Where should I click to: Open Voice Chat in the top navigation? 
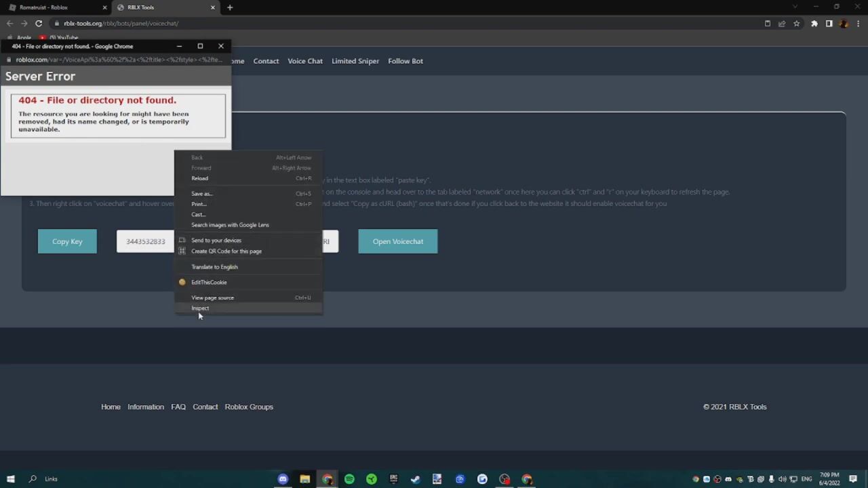[x=305, y=61]
